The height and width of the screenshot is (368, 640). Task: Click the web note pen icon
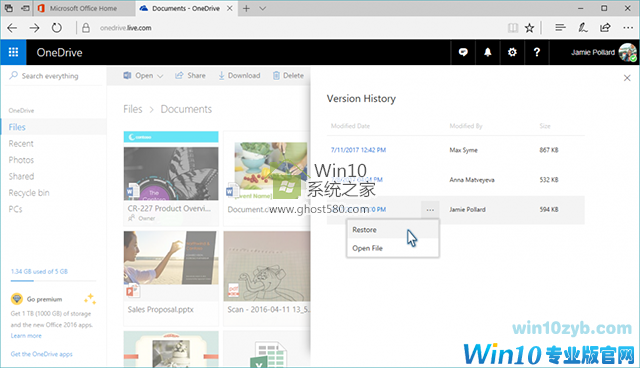[x=582, y=27]
